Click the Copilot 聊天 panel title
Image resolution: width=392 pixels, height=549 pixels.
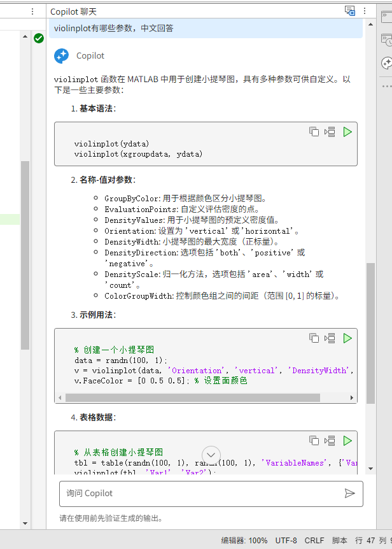[73, 11]
